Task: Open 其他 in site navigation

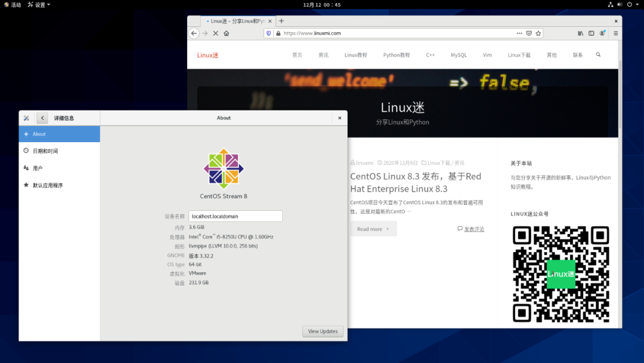Action: [x=552, y=55]
